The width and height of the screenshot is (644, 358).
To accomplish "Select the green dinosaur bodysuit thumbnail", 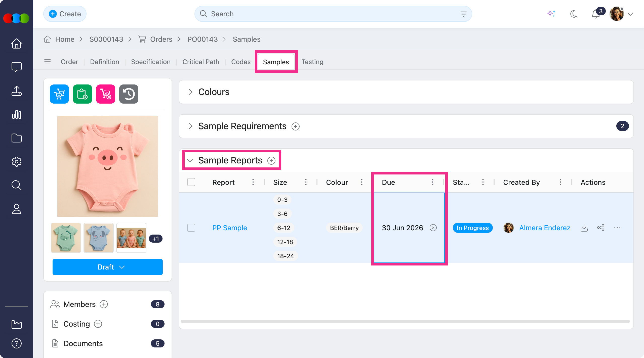I will point(66,238).
